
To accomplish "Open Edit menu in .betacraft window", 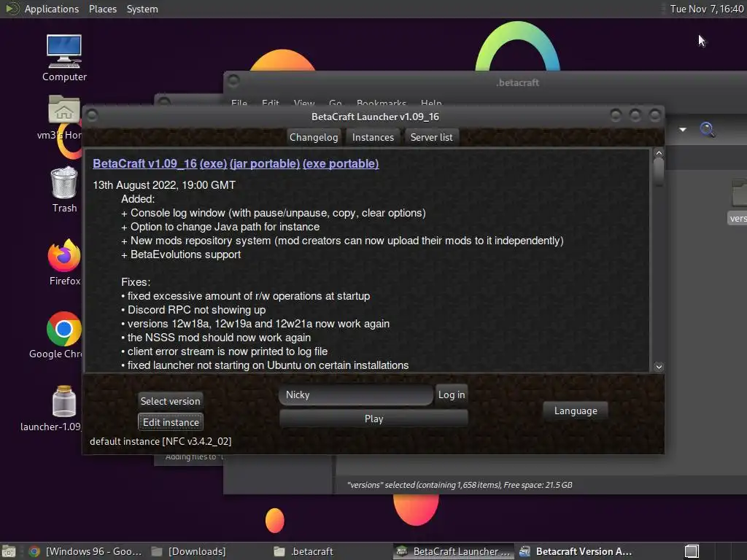I will point(270,103).
